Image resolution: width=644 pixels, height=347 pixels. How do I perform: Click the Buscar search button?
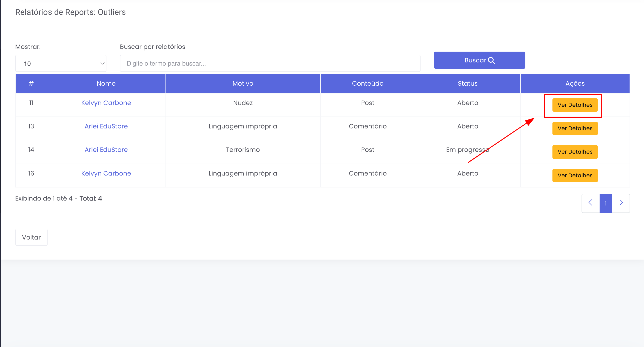click(x=479, y=60)
